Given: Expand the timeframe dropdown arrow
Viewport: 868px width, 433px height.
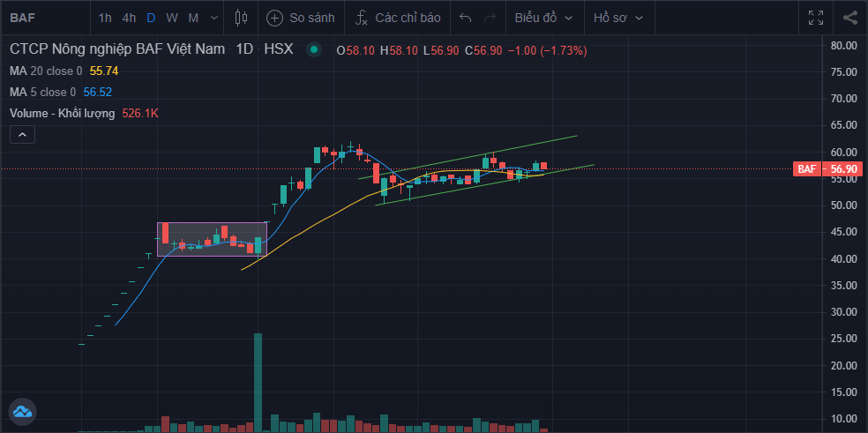Looking at the screenshot, I should pyautogui.click(x=213, y=18).
